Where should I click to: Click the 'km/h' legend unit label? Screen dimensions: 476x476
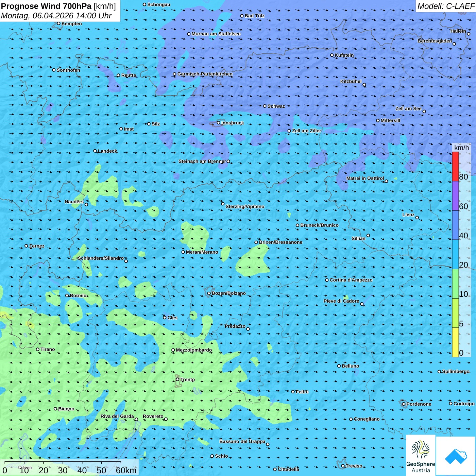(x=461, y=148)
